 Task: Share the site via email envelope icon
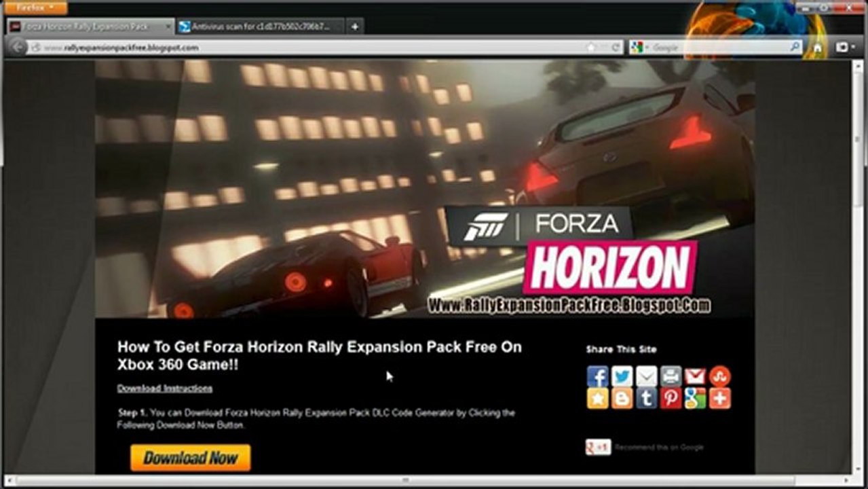tap(646, 376)
